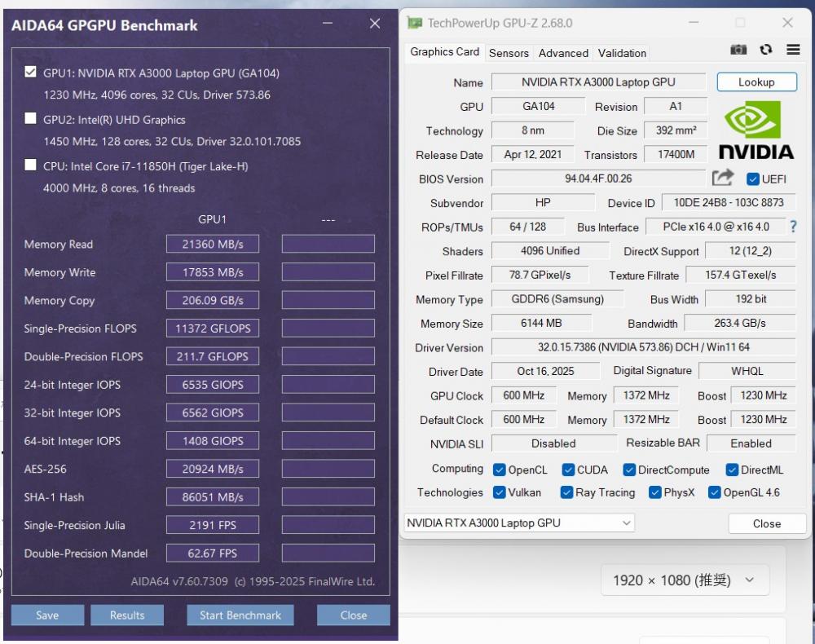Click the GPU-Z title bar app icon

pyautogui.click(x=415, y=23)
